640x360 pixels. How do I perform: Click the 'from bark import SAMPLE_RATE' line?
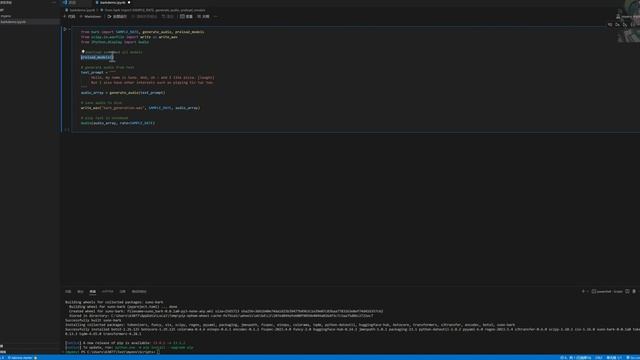[x=142, y=32]
